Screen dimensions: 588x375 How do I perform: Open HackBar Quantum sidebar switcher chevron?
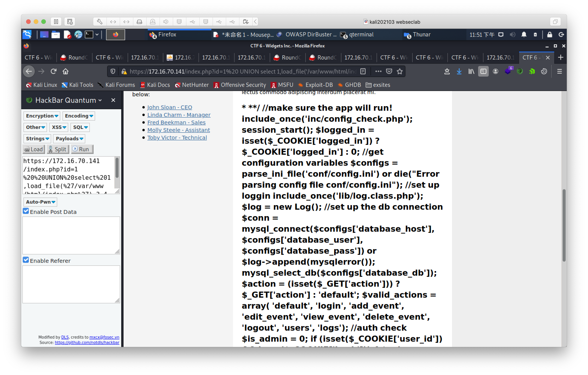[x=100, y=100]
